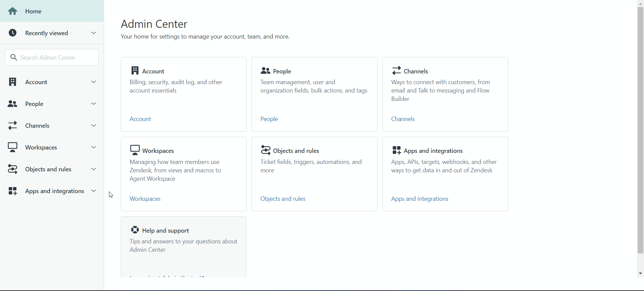Select Home in the sidebar
The height and width of the screenshot is (291, 644).
(52, 11)
